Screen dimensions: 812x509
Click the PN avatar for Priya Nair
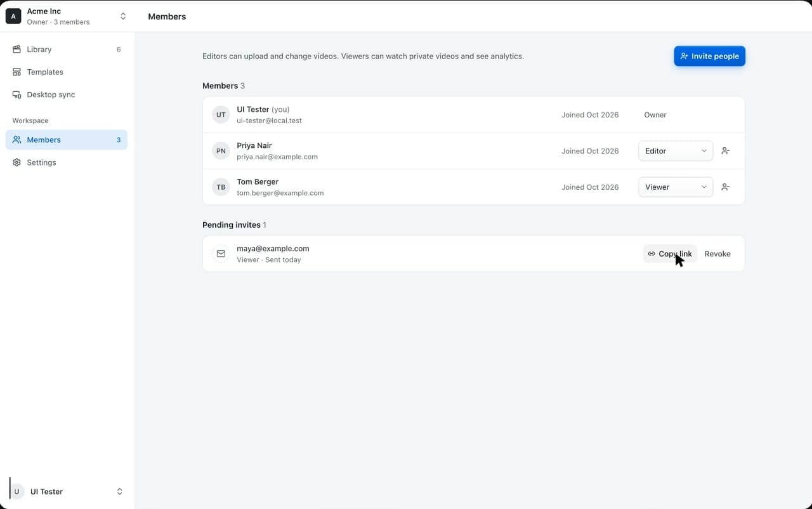click(x=221, y=151)
